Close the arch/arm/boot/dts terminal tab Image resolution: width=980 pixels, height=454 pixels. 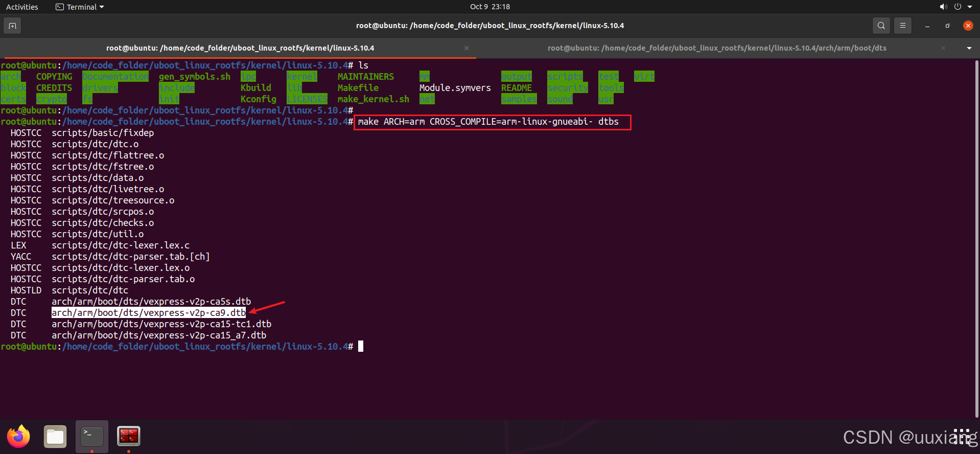pos(943,48)
